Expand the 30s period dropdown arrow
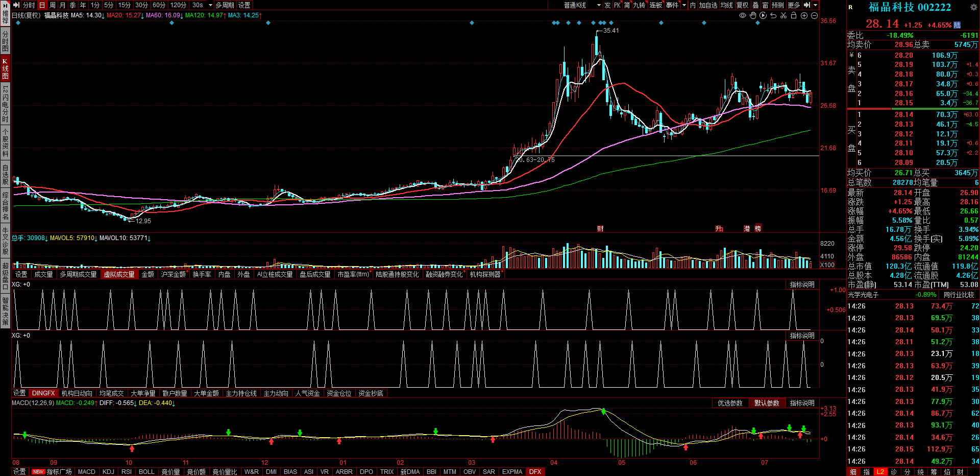The width and height of the screenshot is (980, 476). 210,5
